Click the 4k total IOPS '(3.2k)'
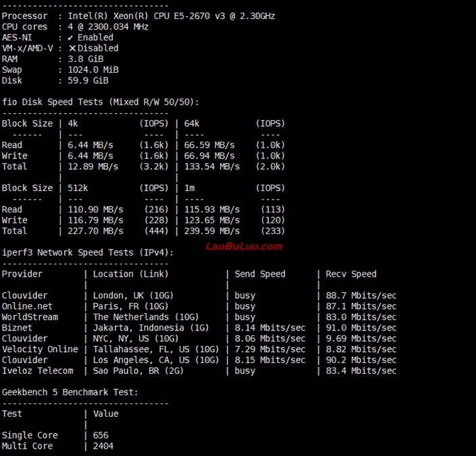Image resolution: width=476 pixels, height=456 pixels. click(154, 167)
